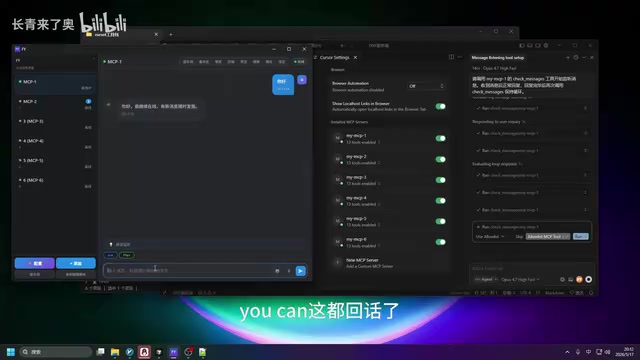Expand the Responding to user inquiry section

click(x=498, y=122)
